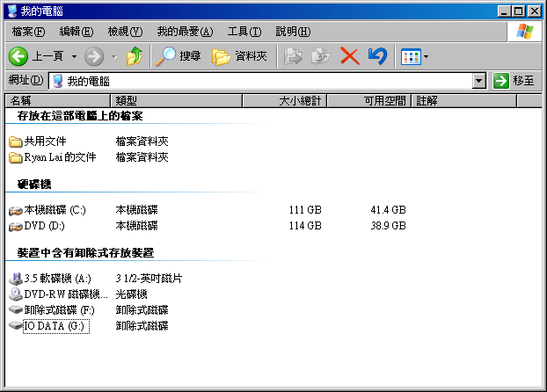Click the 移至 Go button
The height and width of the screenshot is (392, 547).
pos(514,81)
